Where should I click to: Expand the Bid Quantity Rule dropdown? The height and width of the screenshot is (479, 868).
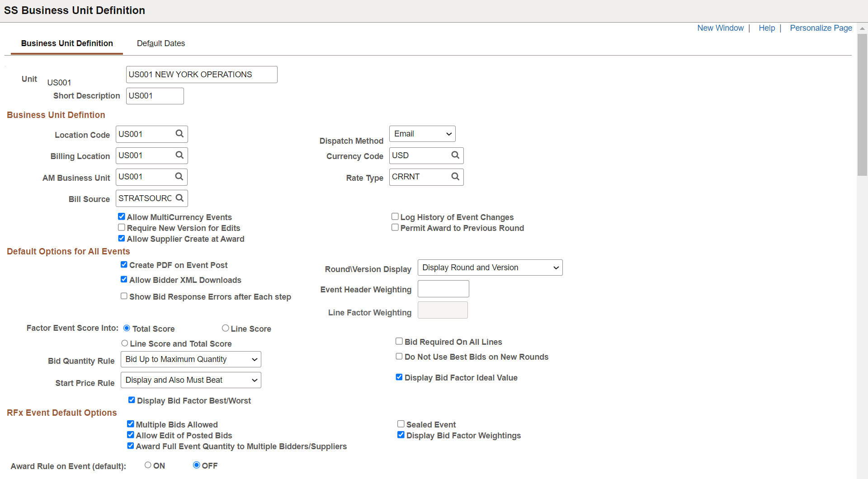tap(191, 359)
